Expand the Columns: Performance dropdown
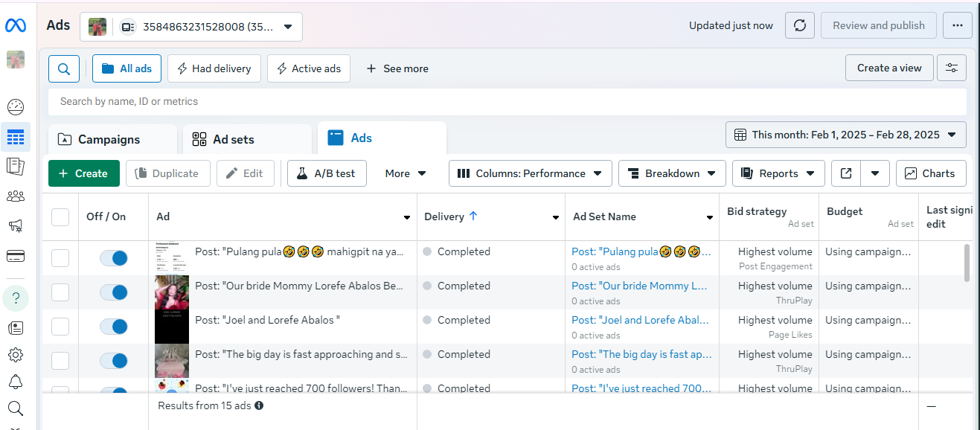 (530, 173)
